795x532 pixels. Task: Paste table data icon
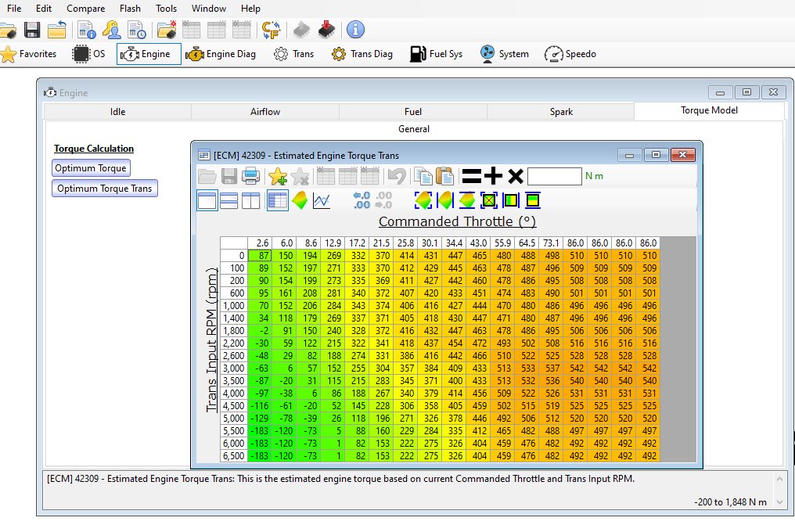pyautogui.click(x=445, y=176)
